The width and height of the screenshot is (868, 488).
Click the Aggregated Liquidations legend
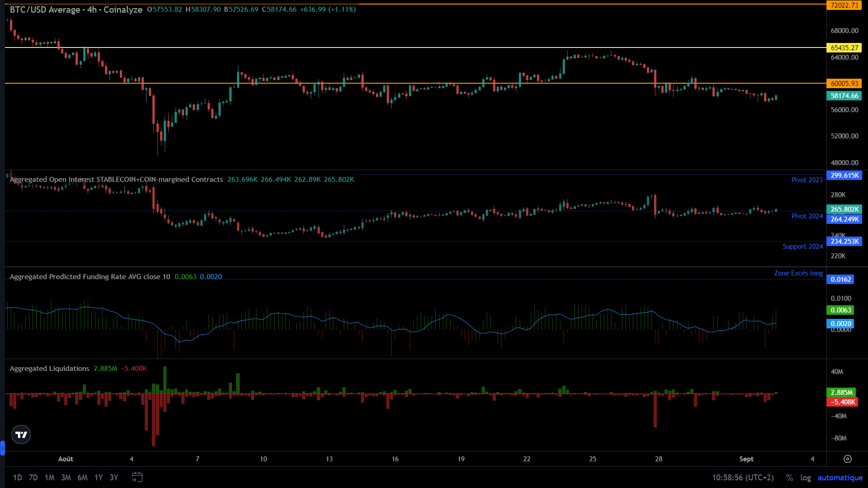[49, 368]
